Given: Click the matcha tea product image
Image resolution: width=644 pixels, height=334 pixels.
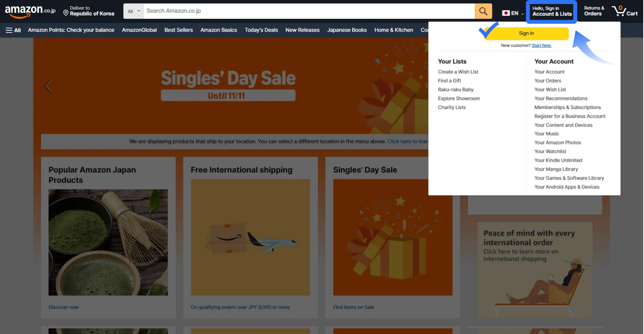Looking at the screenshot, I should pos(108,243).
